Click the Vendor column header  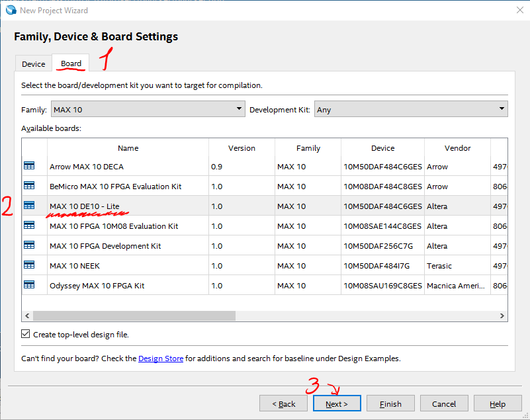tap(458, 148)
